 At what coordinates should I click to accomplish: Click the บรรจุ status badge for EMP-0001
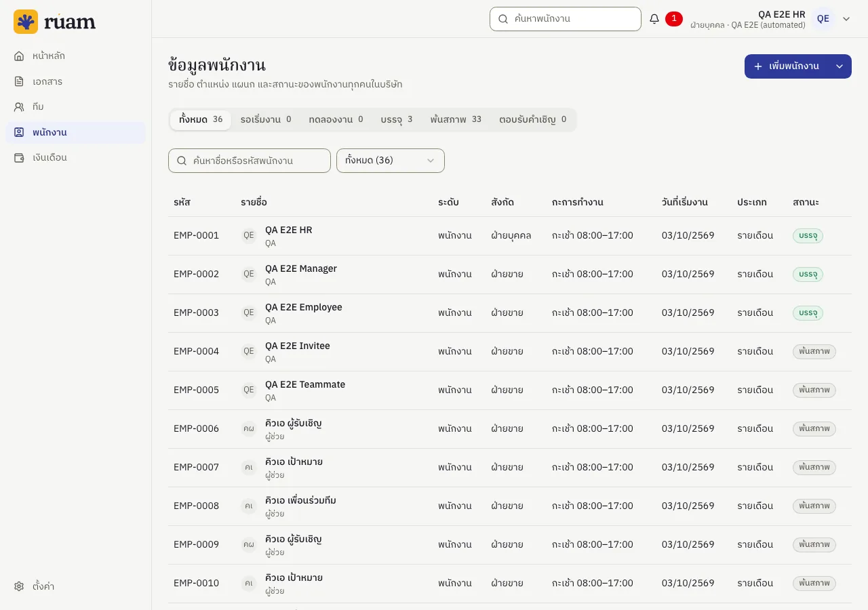point(808,236)
